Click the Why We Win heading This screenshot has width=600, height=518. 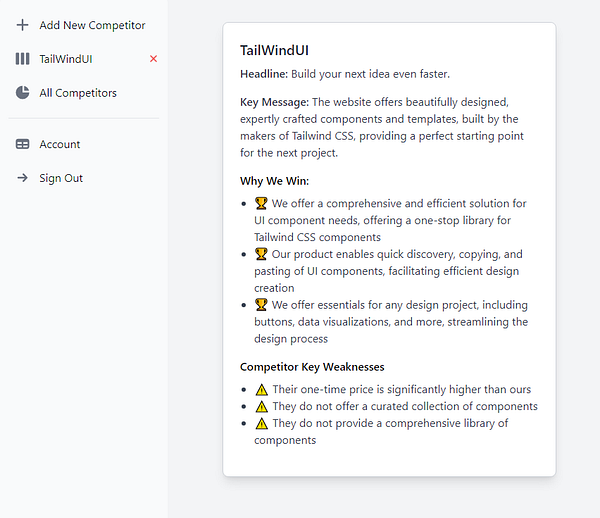275,181
